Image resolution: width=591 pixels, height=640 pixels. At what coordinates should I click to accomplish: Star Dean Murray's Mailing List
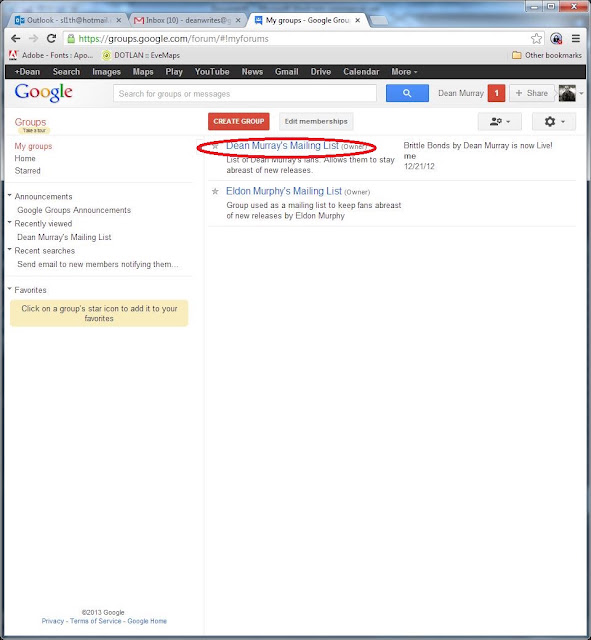point(215,146)
